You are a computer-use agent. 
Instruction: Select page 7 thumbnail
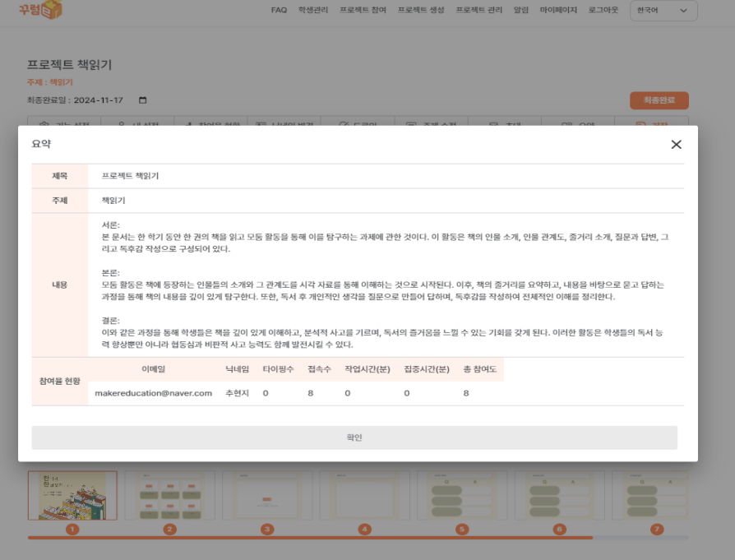tap(655, 495)
